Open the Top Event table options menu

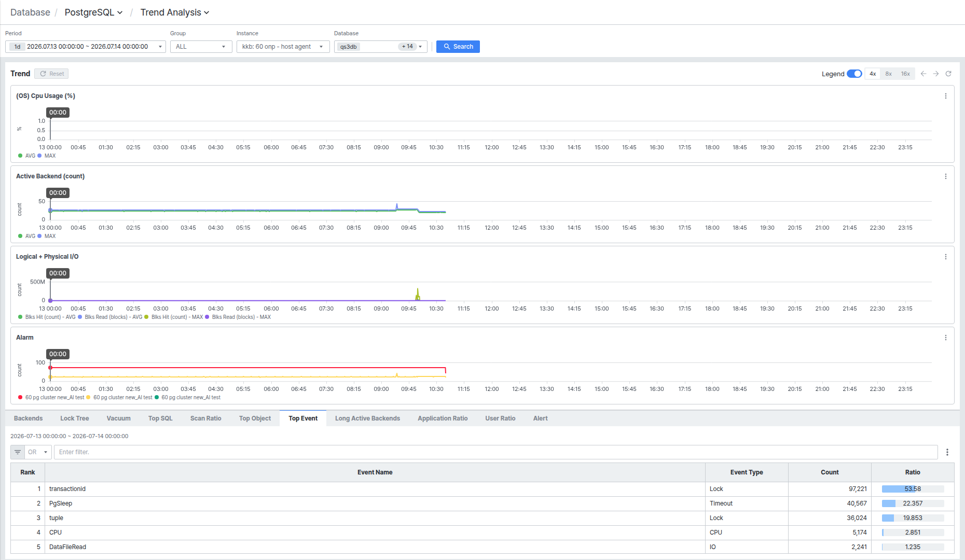tap(947, 452)
